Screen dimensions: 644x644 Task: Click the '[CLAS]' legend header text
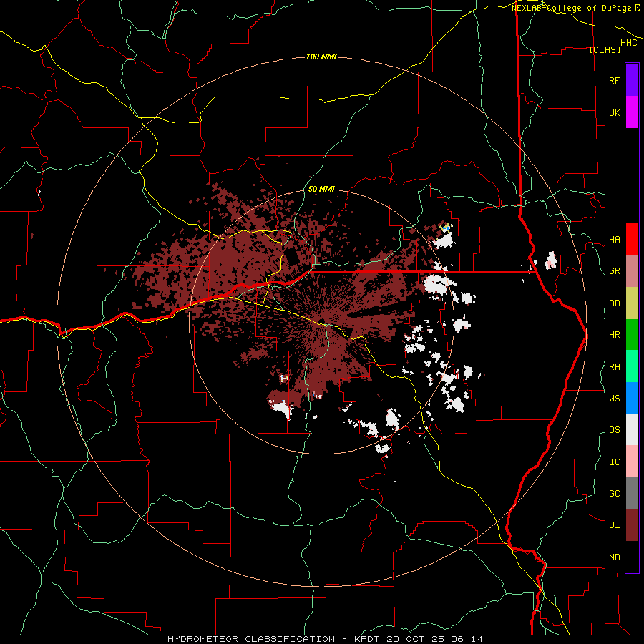click(x=605, y=49)
